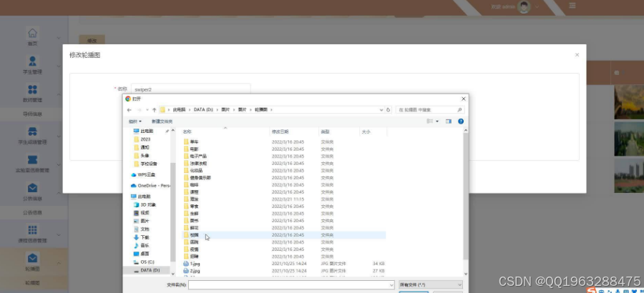The width and height of the screenshot is (644, 293).
Task: Open the view options dropdown arrow
Action: (437, 121)
